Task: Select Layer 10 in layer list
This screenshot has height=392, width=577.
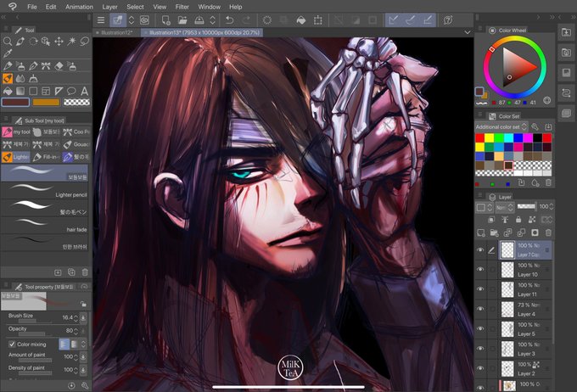Action: [525, 270]
